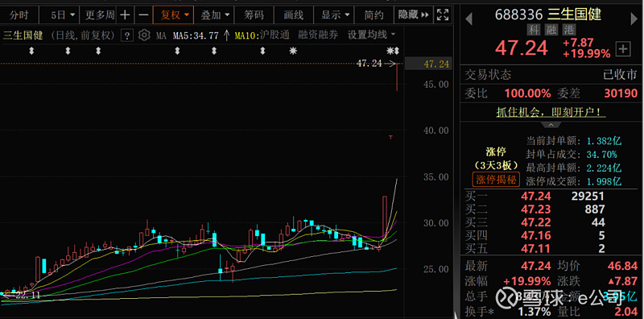The width and height of the screenshot is (644, 319).
Task: Click 涨停成交额 1.998亿 value
Action: click(x=604, y=181)
